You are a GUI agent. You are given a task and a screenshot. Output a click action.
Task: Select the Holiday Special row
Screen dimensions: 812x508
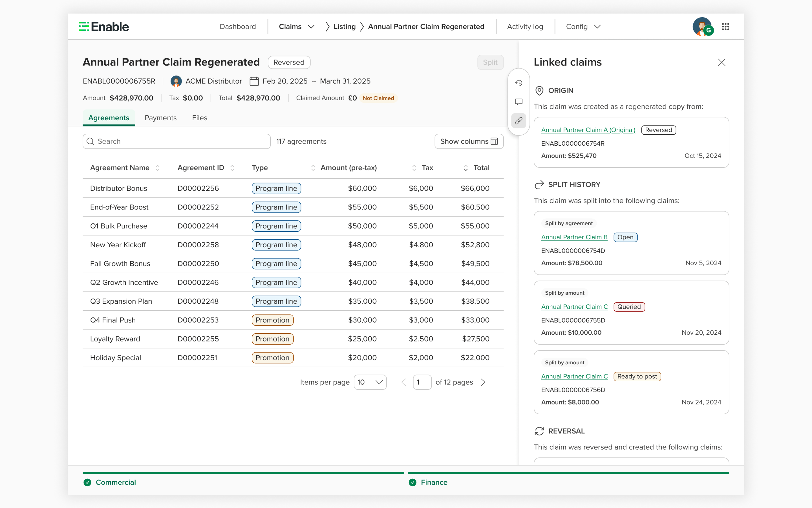click(x=293, y=358)
